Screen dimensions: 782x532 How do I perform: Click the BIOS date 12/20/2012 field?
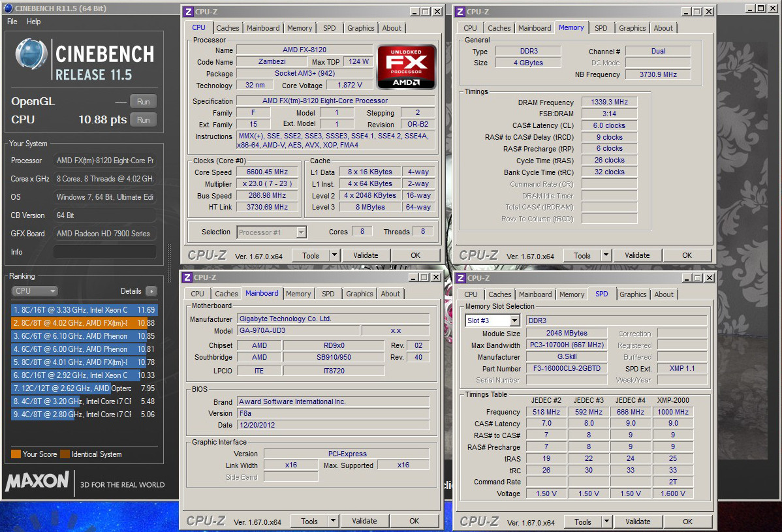tap(333, 425)
